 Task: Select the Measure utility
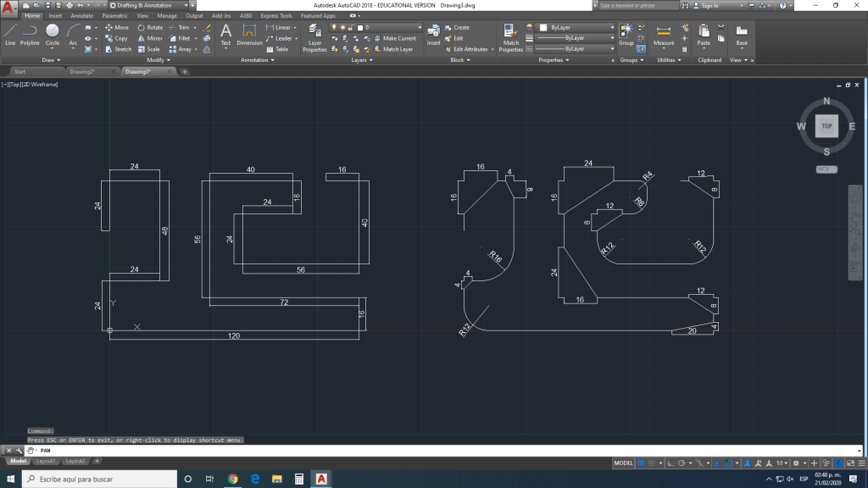(664, 36)
